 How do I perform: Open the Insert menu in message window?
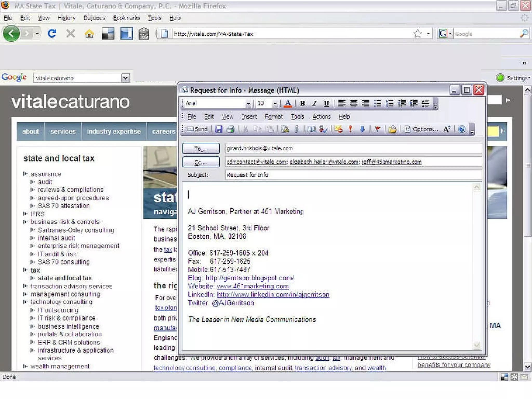(249, 117)
